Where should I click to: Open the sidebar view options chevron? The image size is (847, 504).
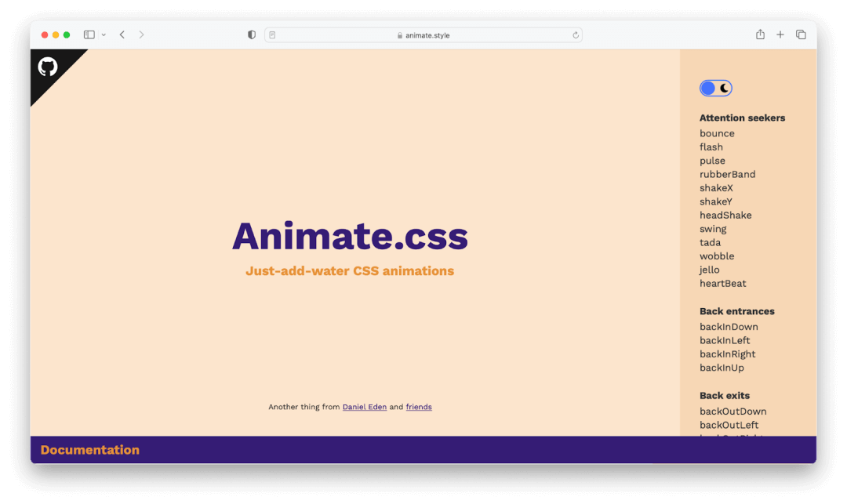pos(104,34)
